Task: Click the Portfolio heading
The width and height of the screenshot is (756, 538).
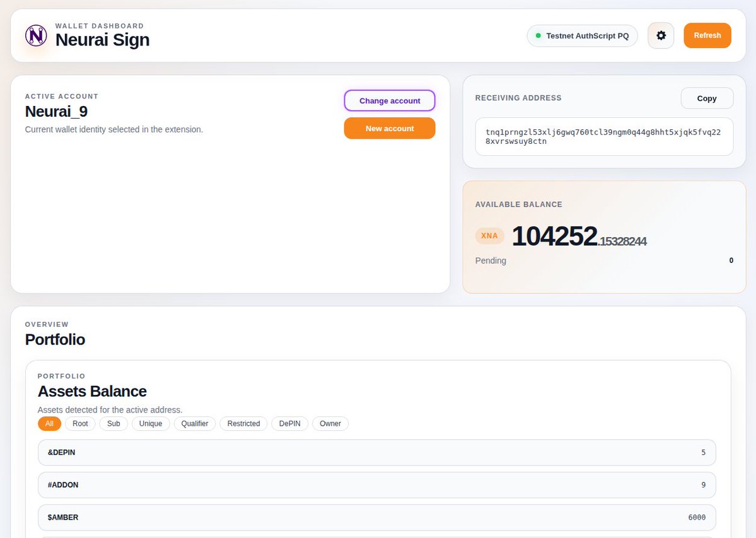Action: pyautogui.click(x=55, y=339)
